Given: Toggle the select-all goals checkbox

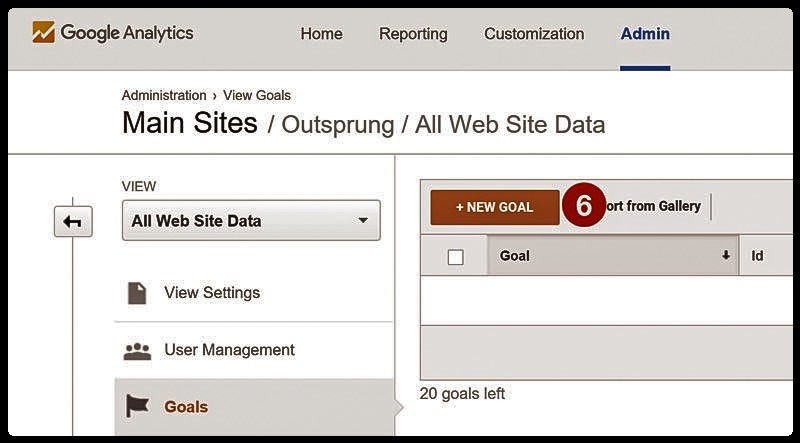Looking at the screenshot, I should (455, 257).
